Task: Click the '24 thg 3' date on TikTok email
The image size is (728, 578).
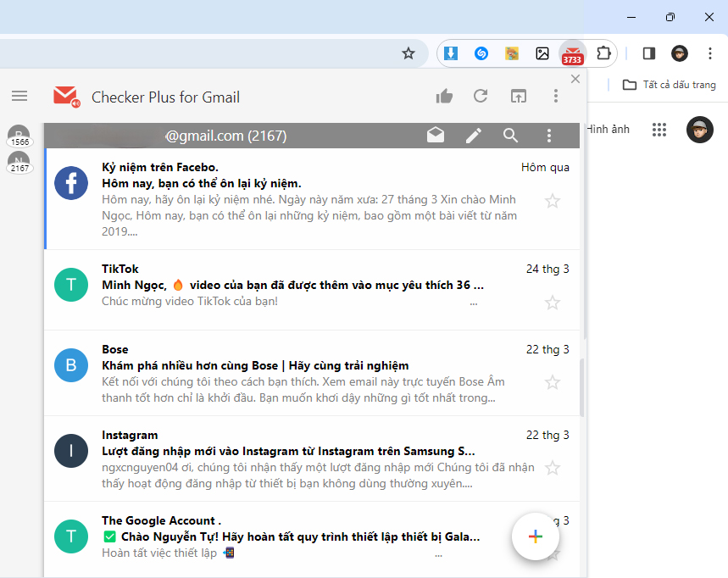Action: [x=547, y=269]
